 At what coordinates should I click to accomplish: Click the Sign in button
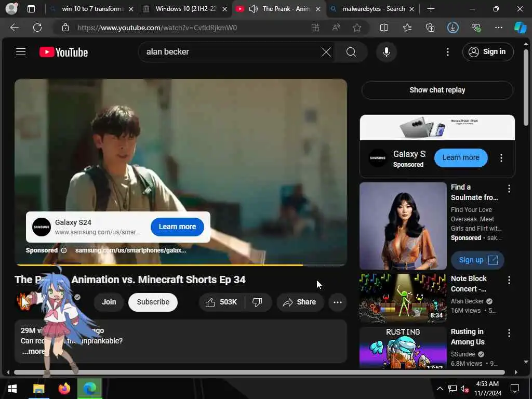click(x=487, y=52)
